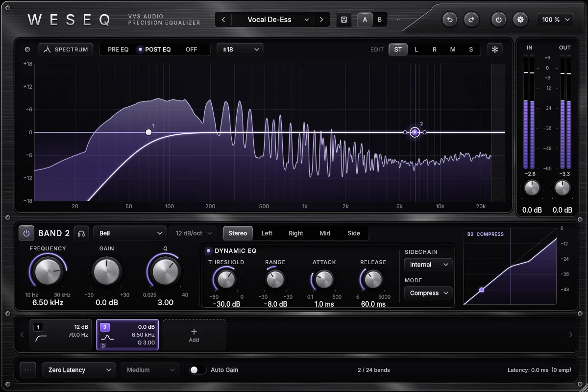
Task: Open the Bell filter type dropdown
Action: point(130,233)
